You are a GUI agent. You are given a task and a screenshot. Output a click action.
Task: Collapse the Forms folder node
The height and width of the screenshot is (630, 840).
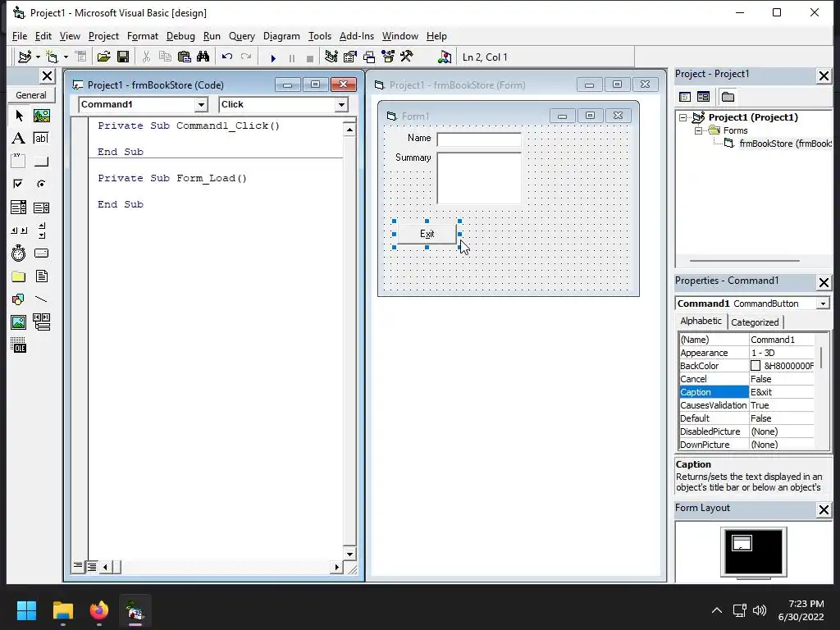[x=698, y=130]
